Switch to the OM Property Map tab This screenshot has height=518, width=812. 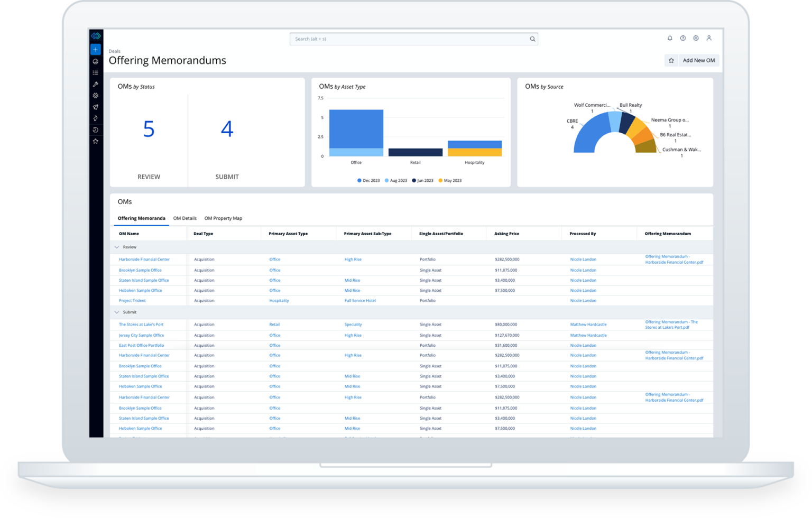click(x=223, y=218)
